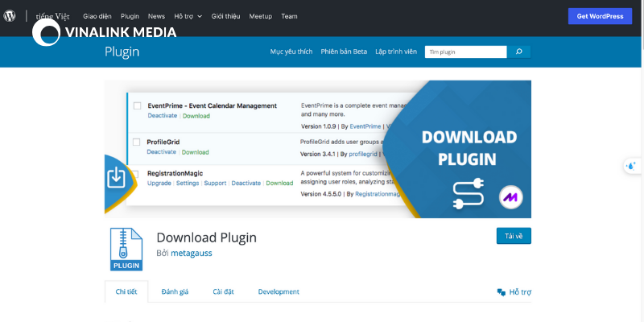Image resolution: width=644 pixels, height=322 pixels.
Task: Switch to the Cài đặt tab
Action: pos(224,291)
